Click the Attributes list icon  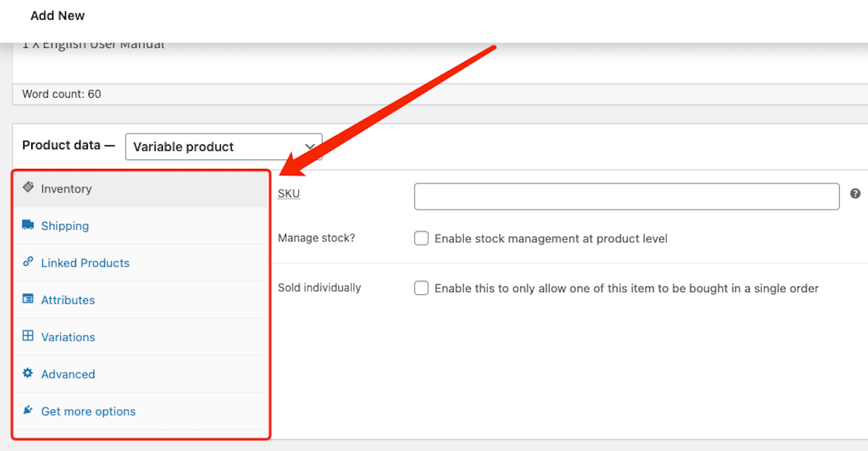(28, 299)
